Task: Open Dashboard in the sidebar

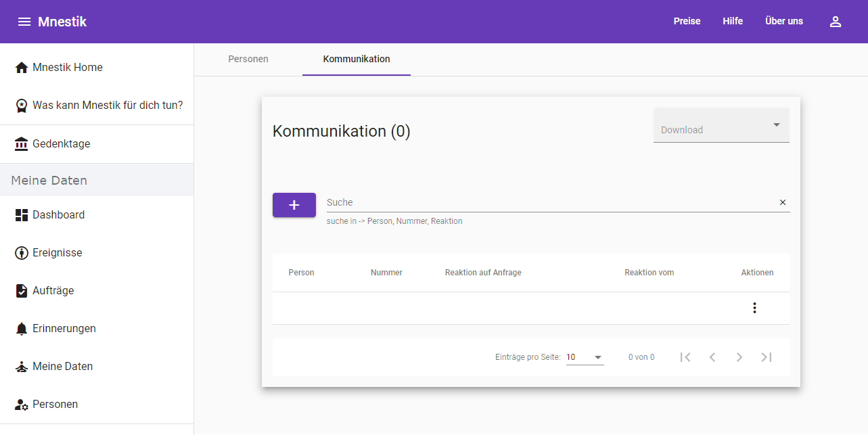Action: coord(58,215)
